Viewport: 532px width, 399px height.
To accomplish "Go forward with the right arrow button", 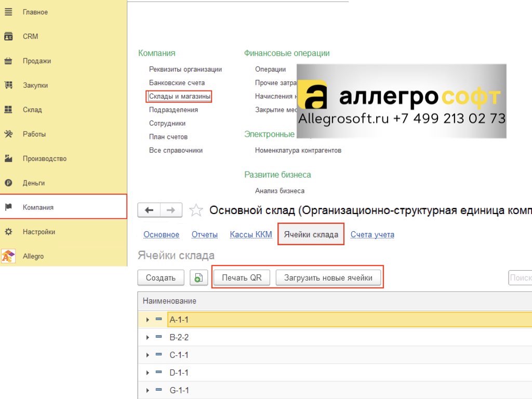I will click(x=171, y=210).
